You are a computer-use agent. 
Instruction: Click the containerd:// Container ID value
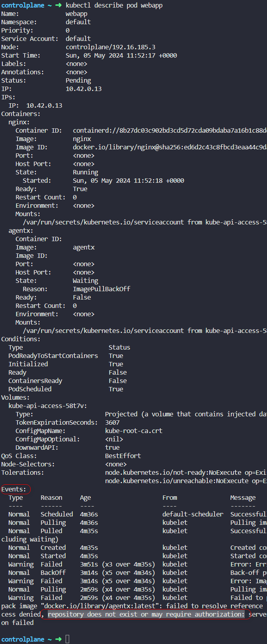(169, 130)
